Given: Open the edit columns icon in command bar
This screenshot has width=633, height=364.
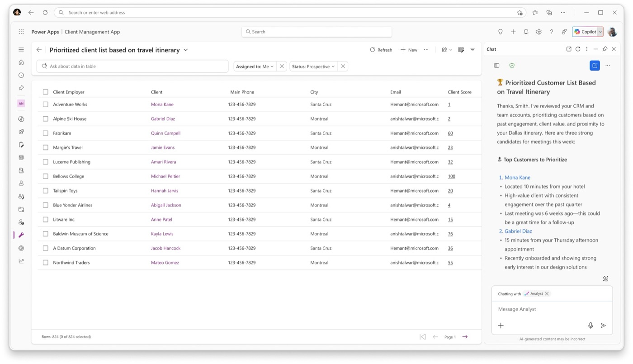Looking at the screenshot, I should 461,50.
